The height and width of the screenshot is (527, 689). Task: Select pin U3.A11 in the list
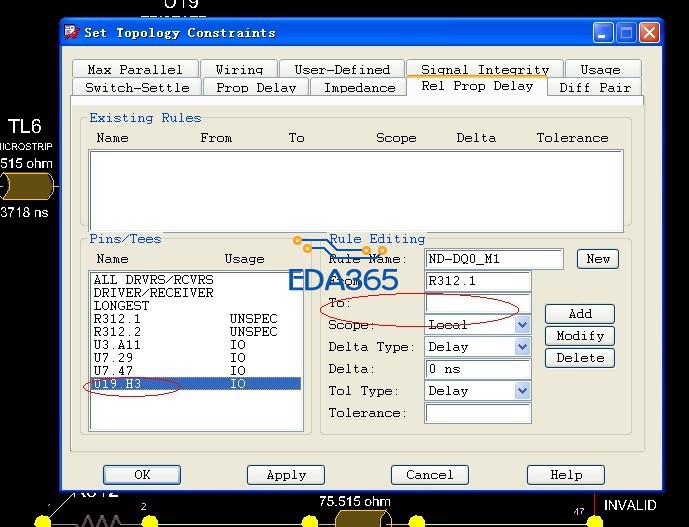coord(196,345)
